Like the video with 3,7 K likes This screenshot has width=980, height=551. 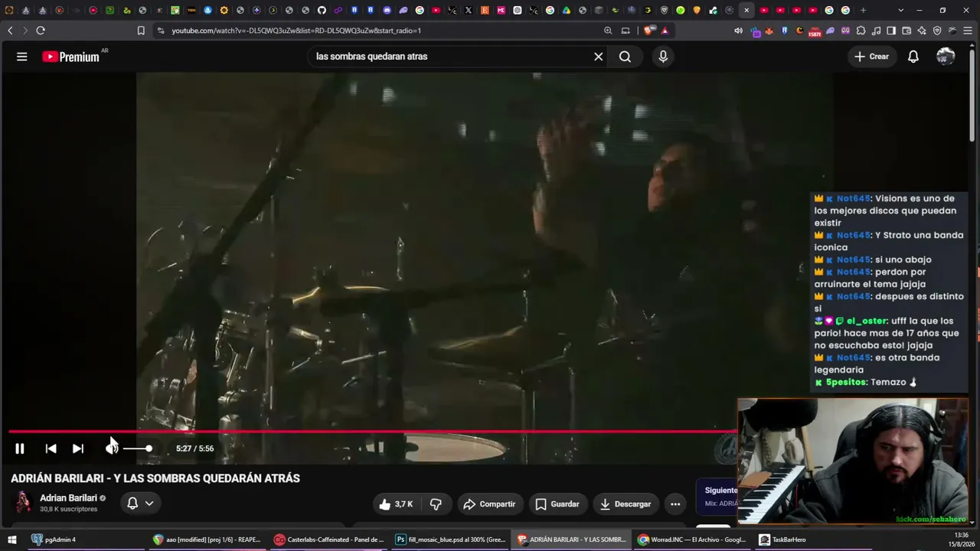397,504
